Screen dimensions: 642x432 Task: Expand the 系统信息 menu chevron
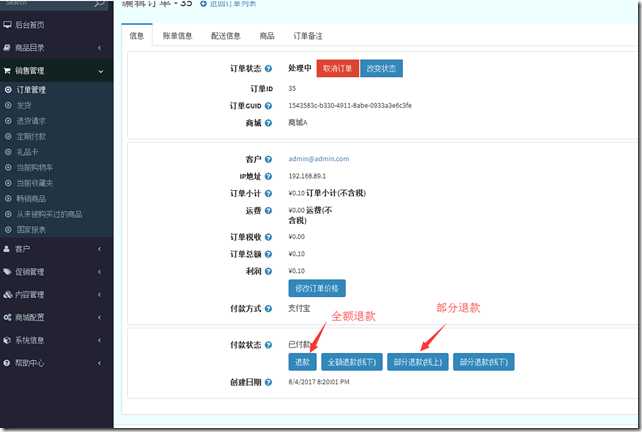(99, 340)
